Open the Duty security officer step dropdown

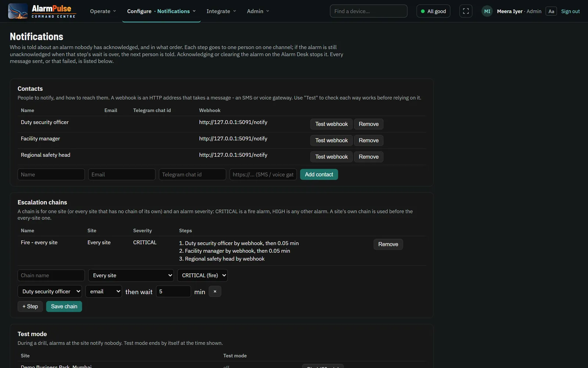(x=50, y=291)
